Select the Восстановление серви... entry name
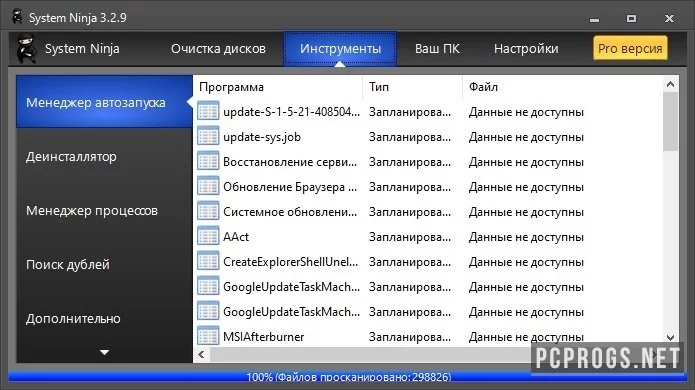 (x=290, y=162)
